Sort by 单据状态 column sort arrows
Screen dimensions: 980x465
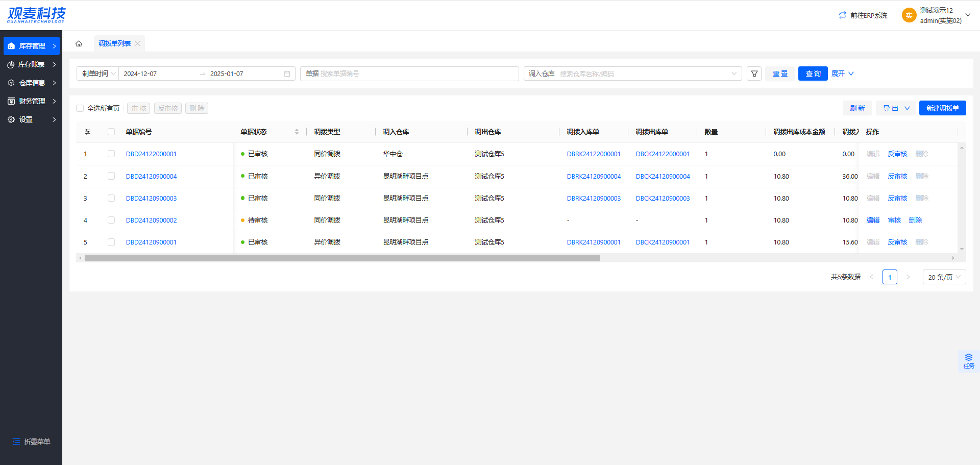pos(297,132)
